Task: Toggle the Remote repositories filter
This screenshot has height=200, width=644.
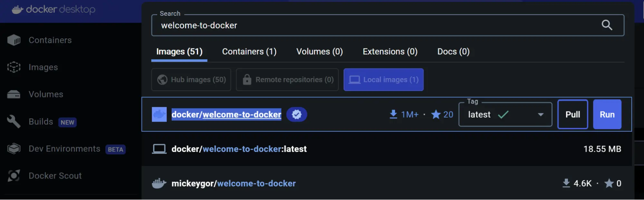Action: pos(287,79)
